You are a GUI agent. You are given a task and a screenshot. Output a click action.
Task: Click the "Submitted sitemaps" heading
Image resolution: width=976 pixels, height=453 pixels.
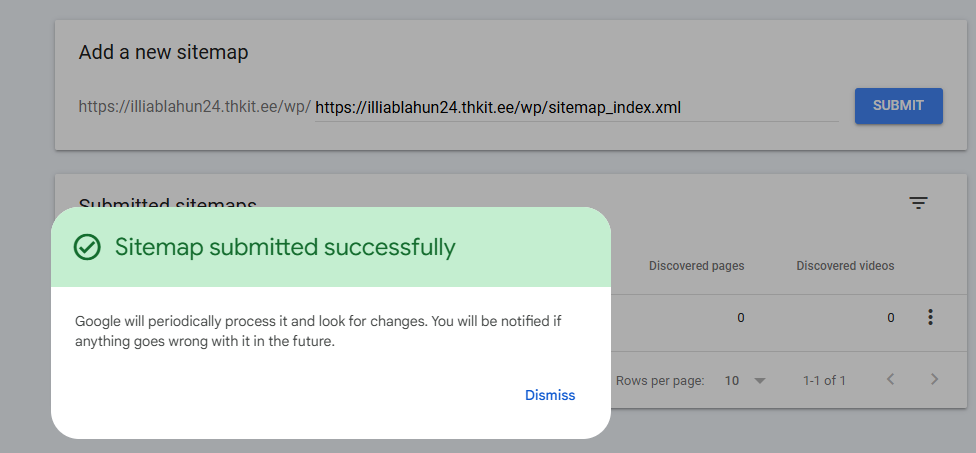tap(167, 203)
